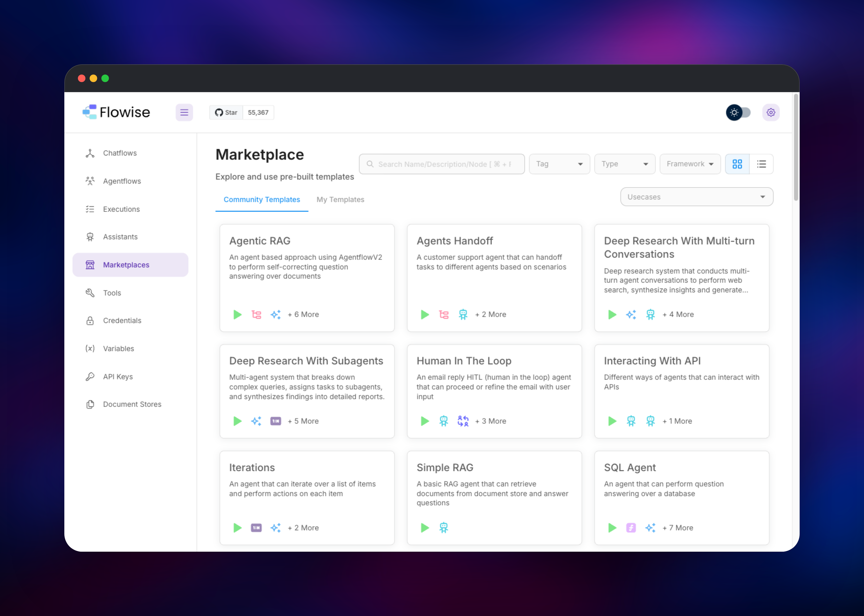The width and height of the screenshot is (864, 616).
Task: Click Human In The Loop human-input icon
Action: [x=463, y=421]
